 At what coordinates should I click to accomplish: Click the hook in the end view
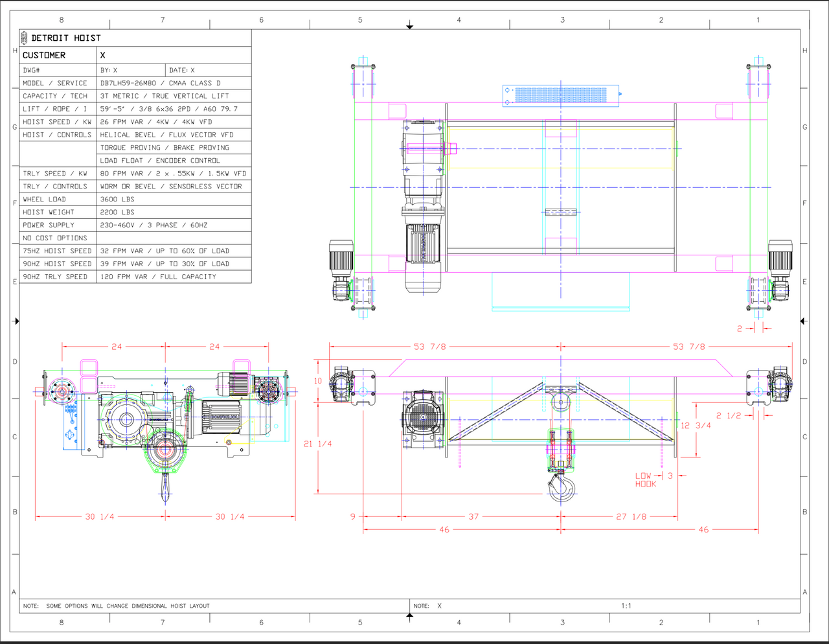[x=165, y=487]
